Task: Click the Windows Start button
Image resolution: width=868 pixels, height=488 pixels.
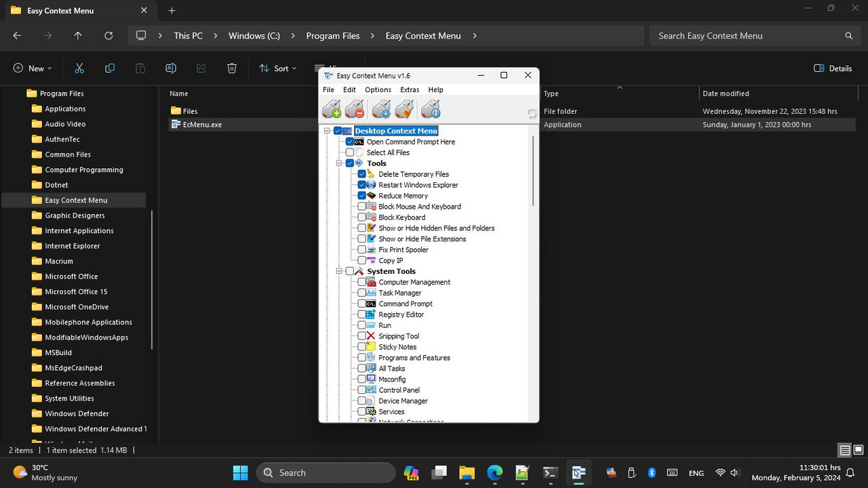Action: click(x=241, y=472)
